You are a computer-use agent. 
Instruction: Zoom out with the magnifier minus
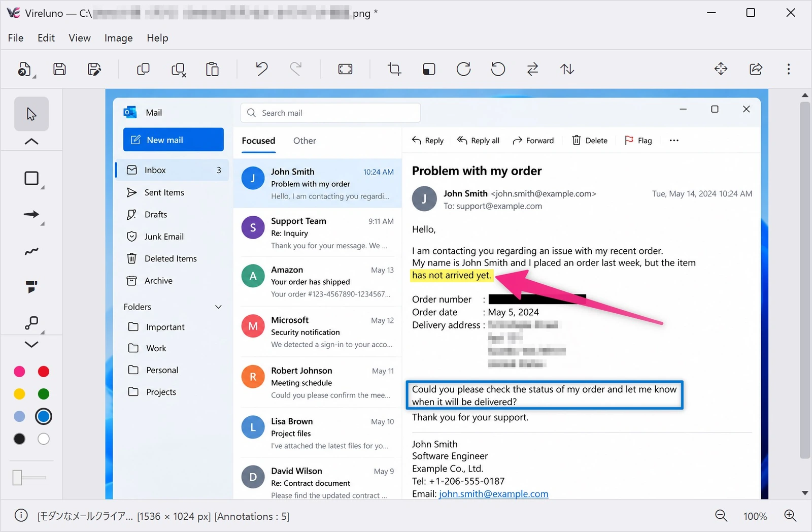pyautogui.click(x=721, y=516)
